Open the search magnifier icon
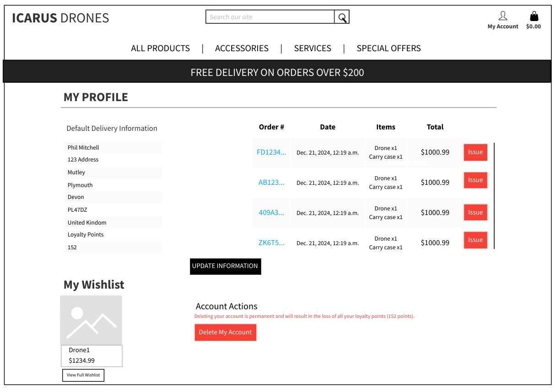Image resolution: width=556 pixels, height=392 pixels. coord(342,16)
